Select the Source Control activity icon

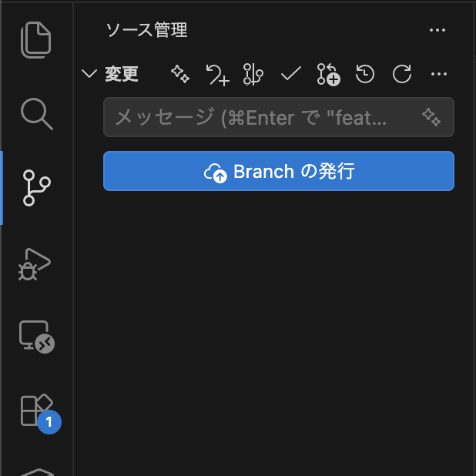point(36,188)
